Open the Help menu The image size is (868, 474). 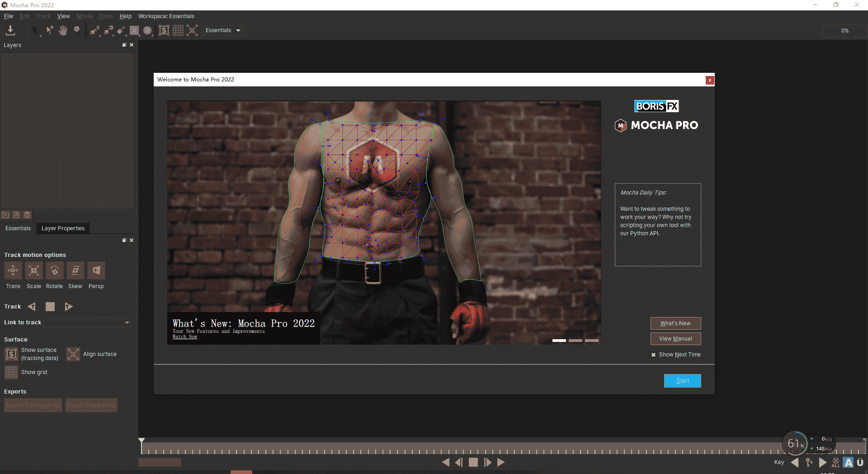click(x=126, y=16)
